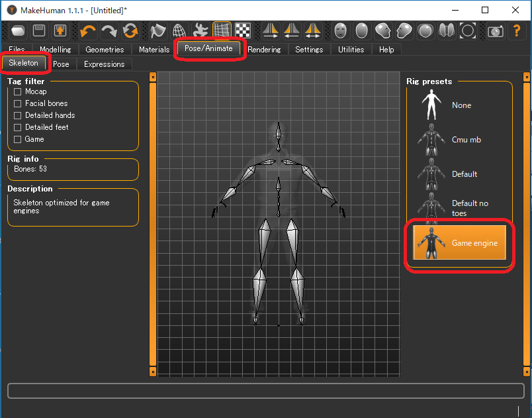
Task: Enable the Mocap tag filter
Action: click(18, 91)
